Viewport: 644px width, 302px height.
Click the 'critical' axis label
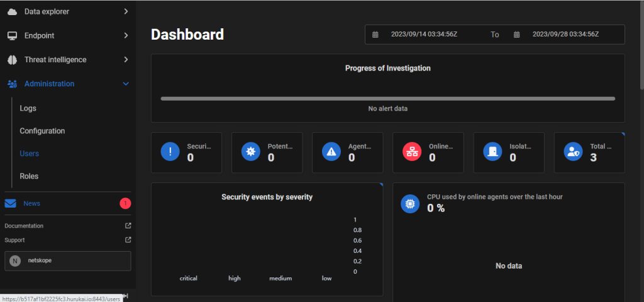(189, 278)
